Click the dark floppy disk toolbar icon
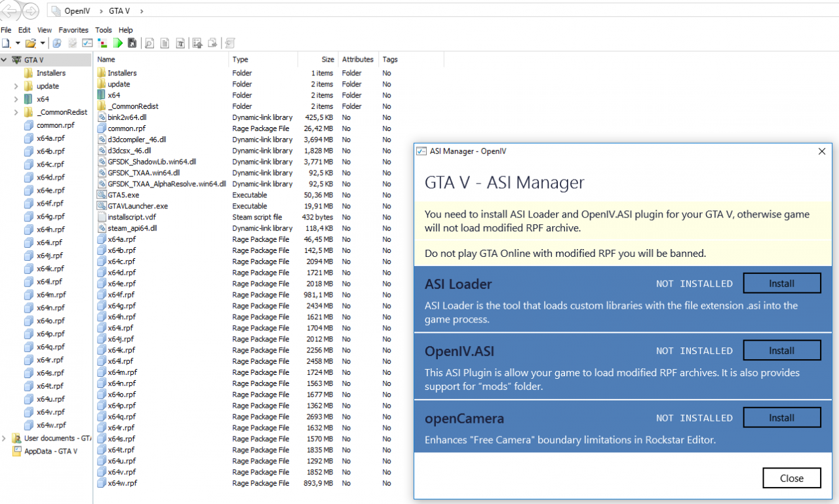839x504 pixels. point(132,43)
